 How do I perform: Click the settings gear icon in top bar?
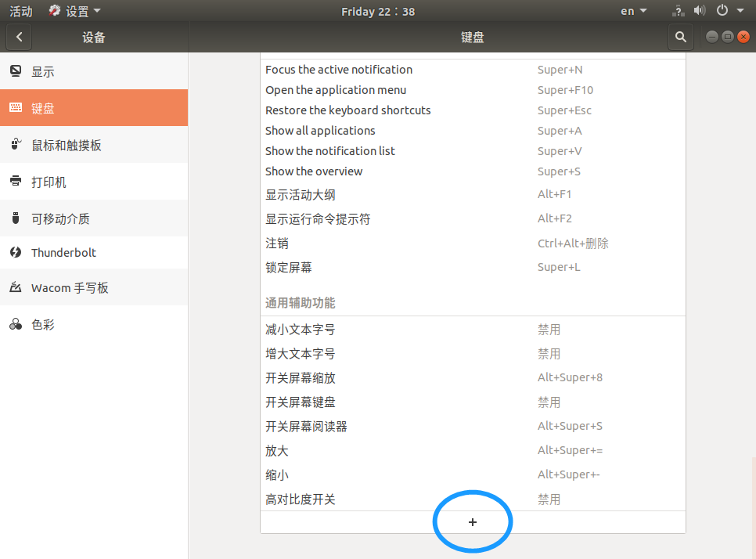pyautogui.click(x=55, y=11)
